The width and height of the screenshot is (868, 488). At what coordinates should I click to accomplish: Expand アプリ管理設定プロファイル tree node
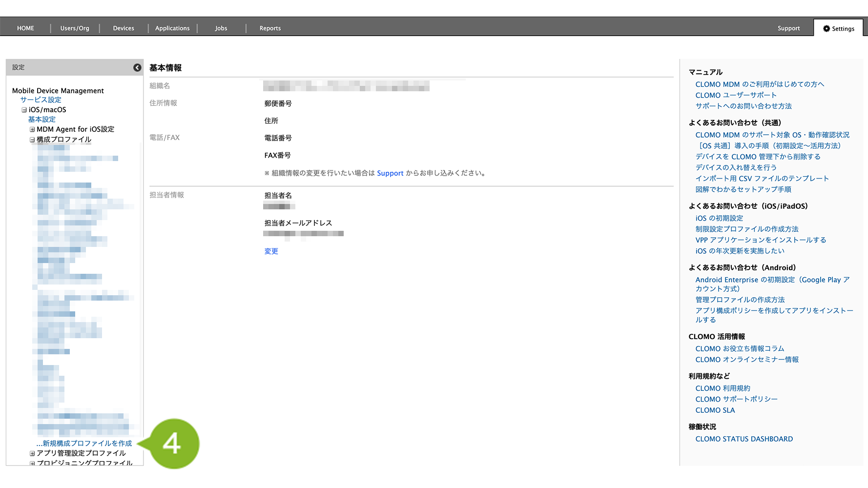click(x=32, y=453)
